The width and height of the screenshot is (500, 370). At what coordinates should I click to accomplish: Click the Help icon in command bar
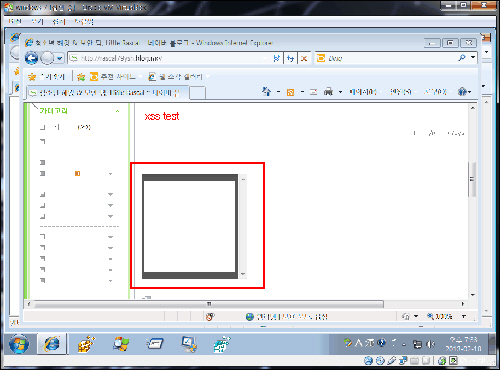(x=462, y=91)
